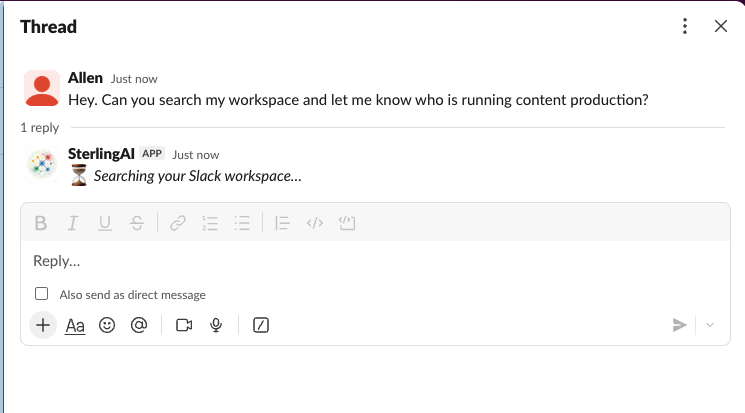
Task: Open thread more actions menu
Action: [685, 26]
